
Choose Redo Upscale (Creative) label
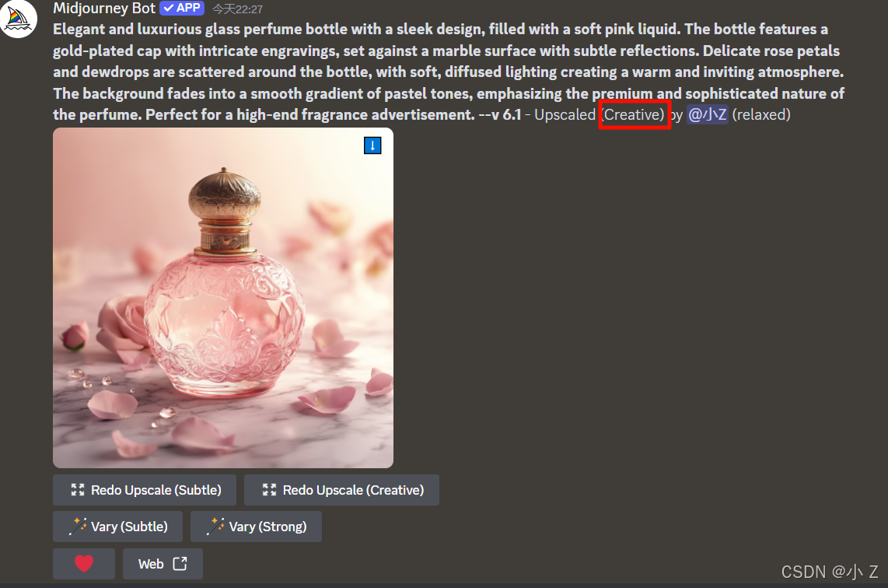pos(353,490)
